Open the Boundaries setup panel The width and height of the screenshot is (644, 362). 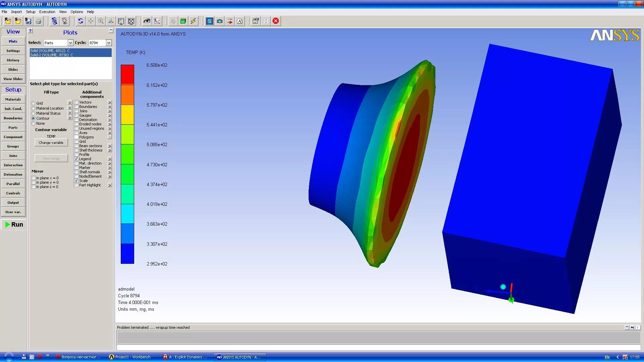point(13,118)
